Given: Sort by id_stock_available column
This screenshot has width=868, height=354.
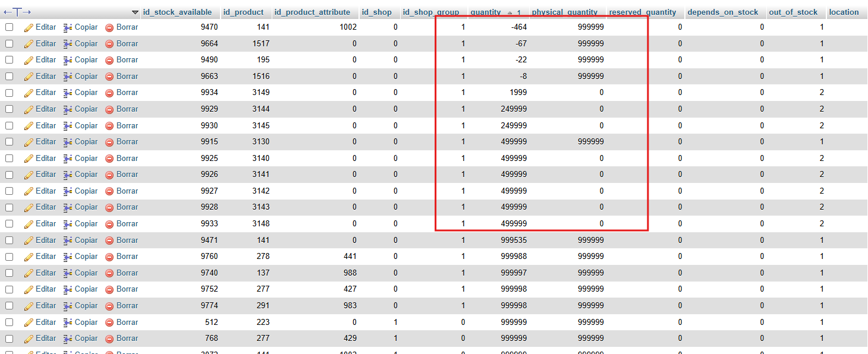Looking at the screenshot, I should (x=177, y=12).
